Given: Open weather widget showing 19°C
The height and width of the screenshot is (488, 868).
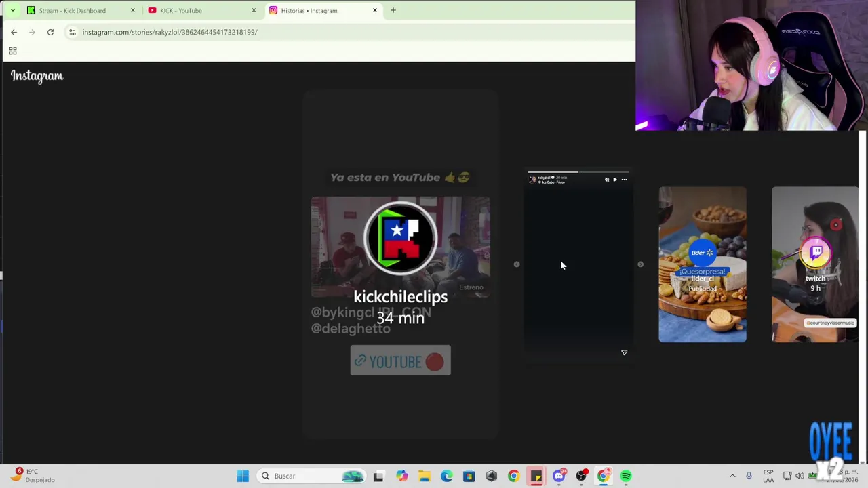Looking at the screenshot, I should 34,475.
